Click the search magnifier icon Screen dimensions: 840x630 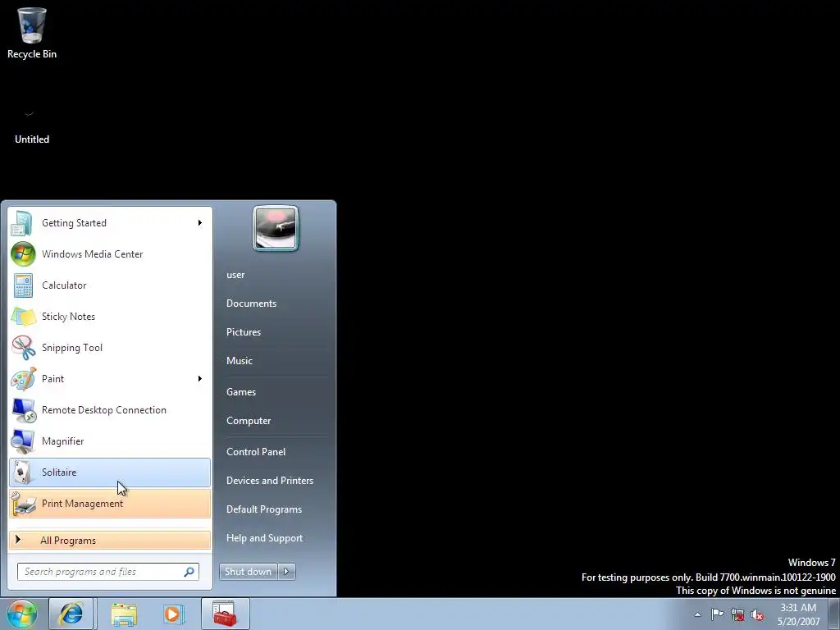(189, 572)
